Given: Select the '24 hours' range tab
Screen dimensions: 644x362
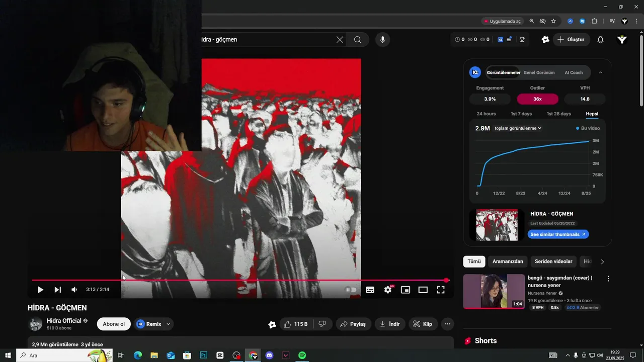Looking at the screenshot, I should [x=486, y=114].
